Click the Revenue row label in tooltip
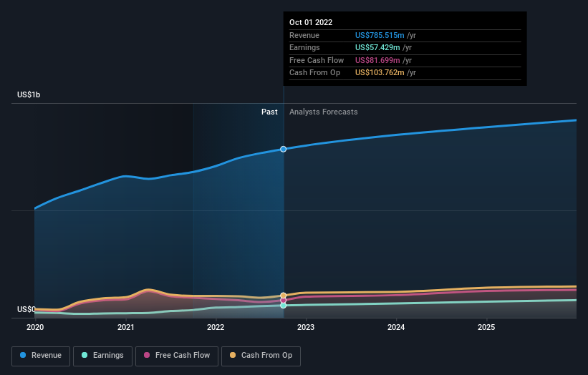588x375 pixels. (304, 35)
